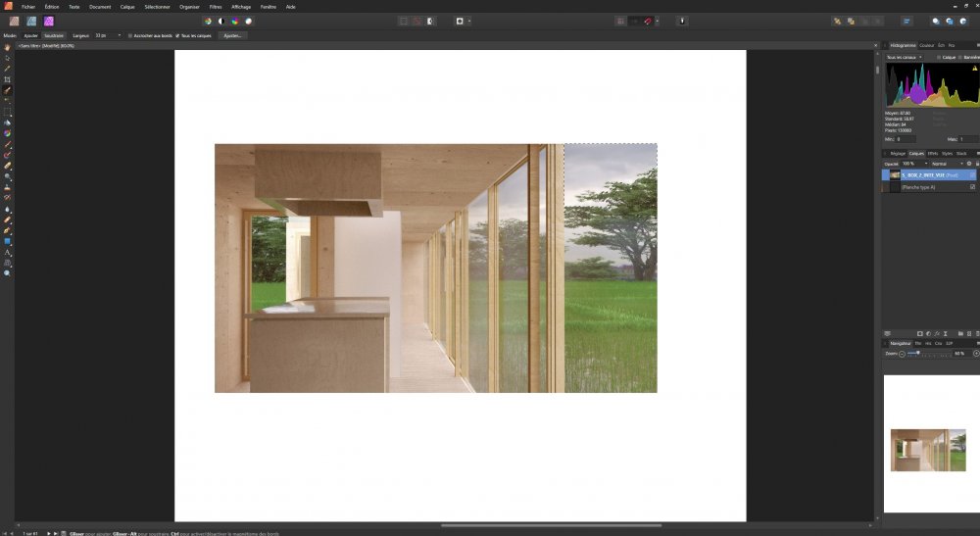Image resolution: width=980 pixels, height=536 pixels.
Task: Select the Flood Fill bucket tool
Action: tap(8, 123)
